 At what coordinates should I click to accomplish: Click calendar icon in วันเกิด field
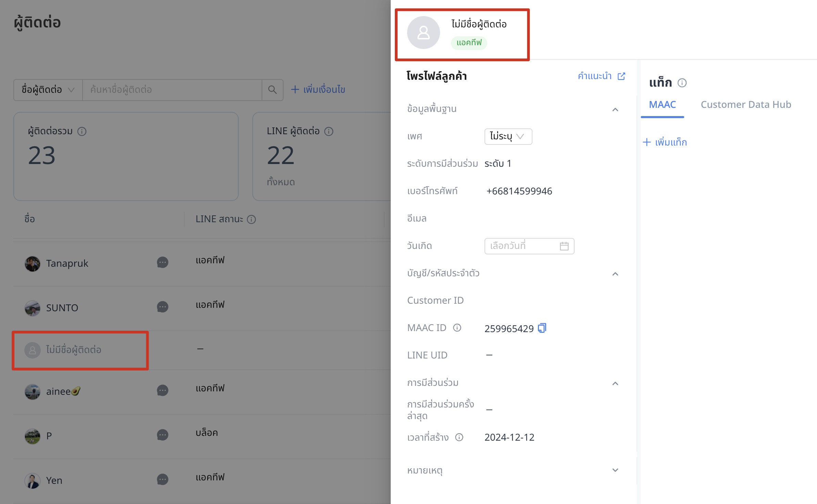point(564,246)
